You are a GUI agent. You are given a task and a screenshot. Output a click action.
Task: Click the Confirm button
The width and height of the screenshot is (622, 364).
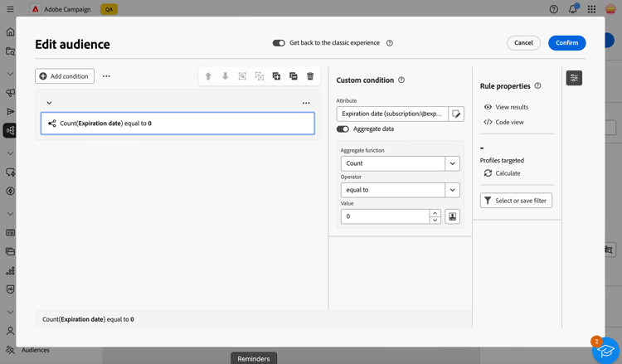point(566,43)
